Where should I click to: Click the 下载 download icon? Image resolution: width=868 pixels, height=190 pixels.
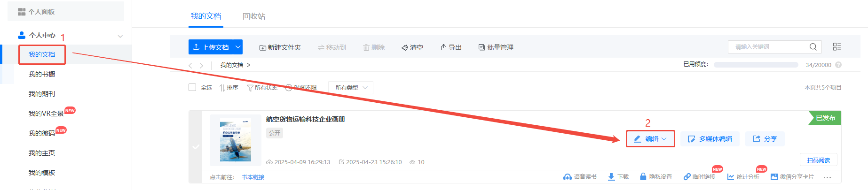pyautogui.click(x=611, y=177)
